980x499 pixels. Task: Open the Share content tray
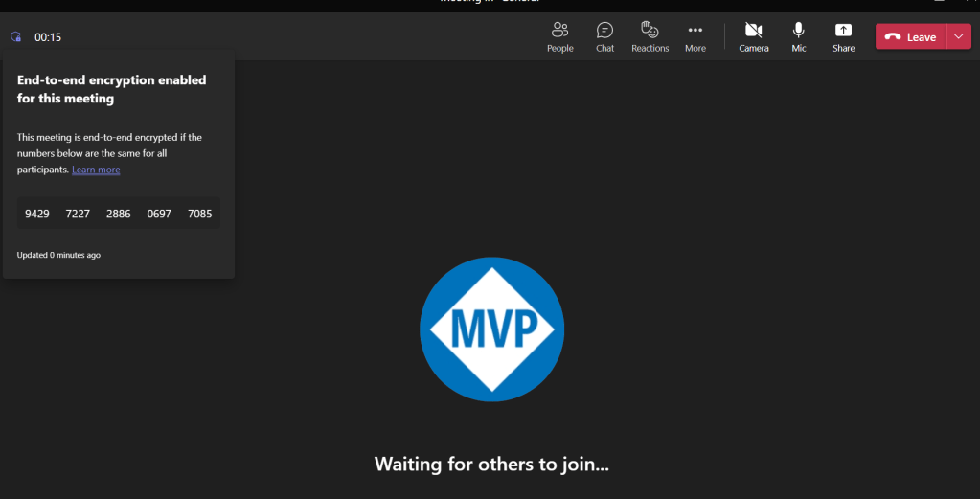click(x=843, y=36)
